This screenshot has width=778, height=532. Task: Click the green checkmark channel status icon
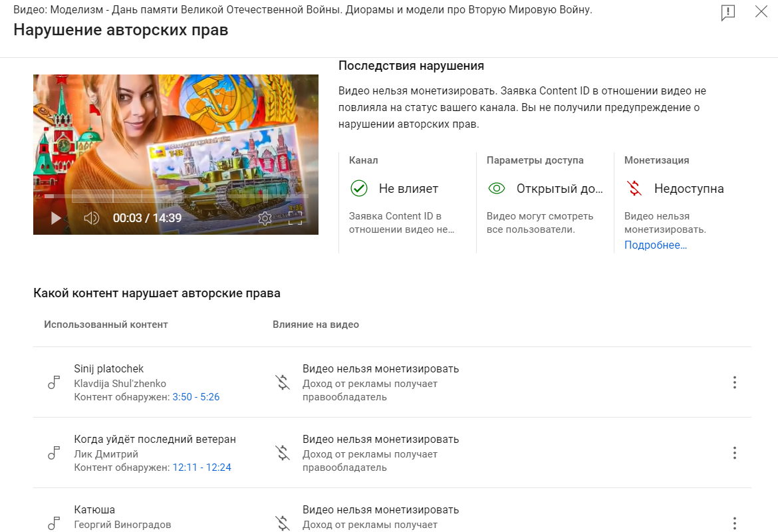pos(358,189)
